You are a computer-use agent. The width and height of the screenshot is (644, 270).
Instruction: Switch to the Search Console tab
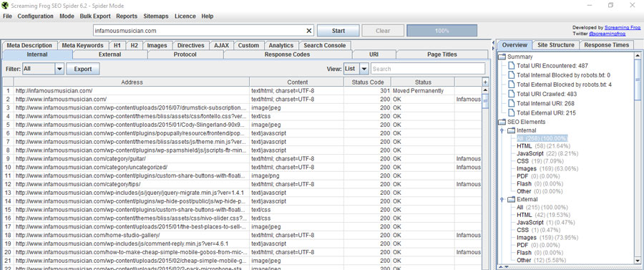pos(325,45)
